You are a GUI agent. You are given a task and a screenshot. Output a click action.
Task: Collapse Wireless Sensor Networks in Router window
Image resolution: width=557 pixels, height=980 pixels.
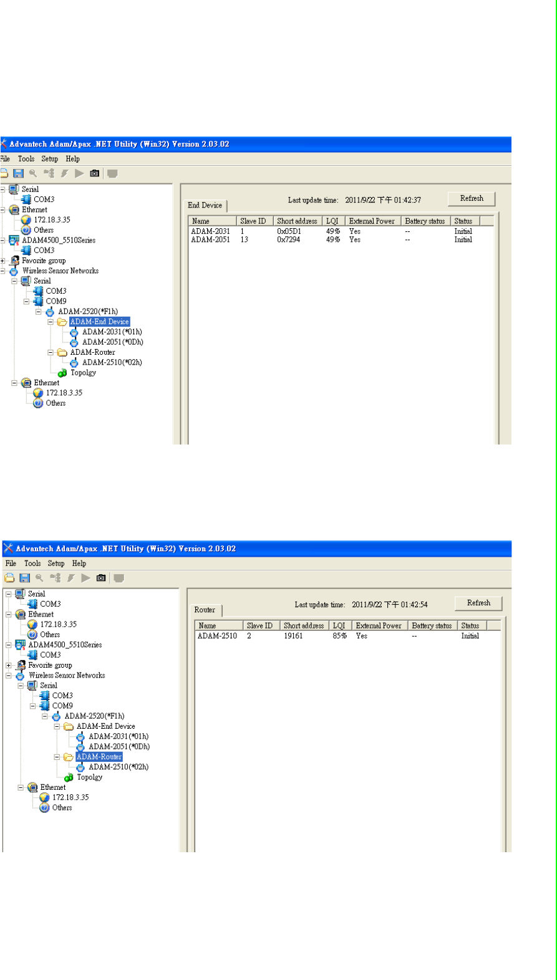click(9, 676)
